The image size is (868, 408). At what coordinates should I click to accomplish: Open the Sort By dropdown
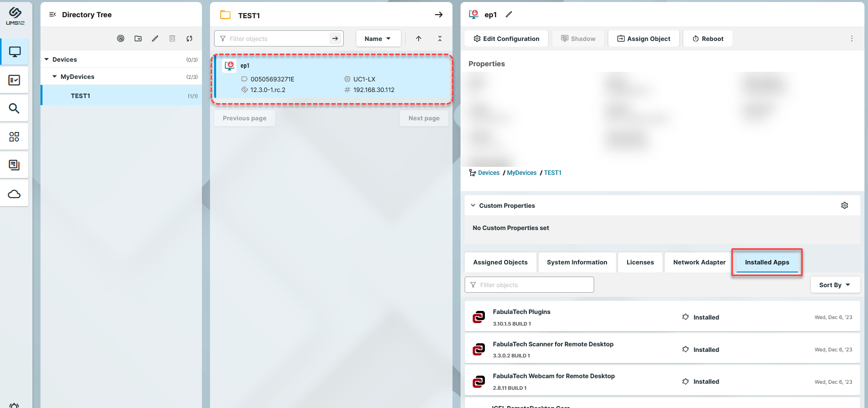tap(835, 285)
